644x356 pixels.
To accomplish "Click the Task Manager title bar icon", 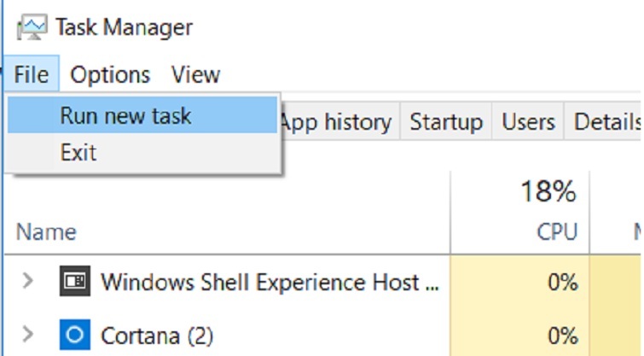I will [x=31, y=27].
